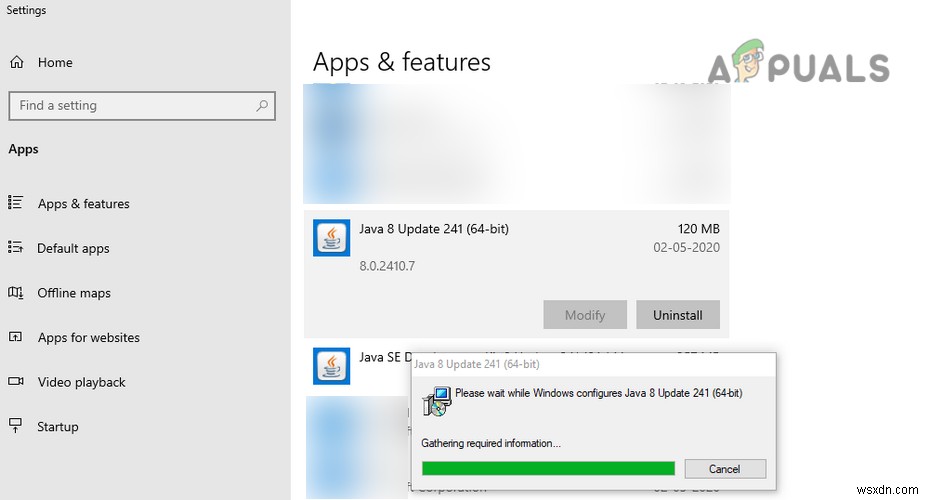Click the 'Please wait while Windows configures' message
Image resolution: width=930 pixels, height=500 pixels.
pos(598,393)
